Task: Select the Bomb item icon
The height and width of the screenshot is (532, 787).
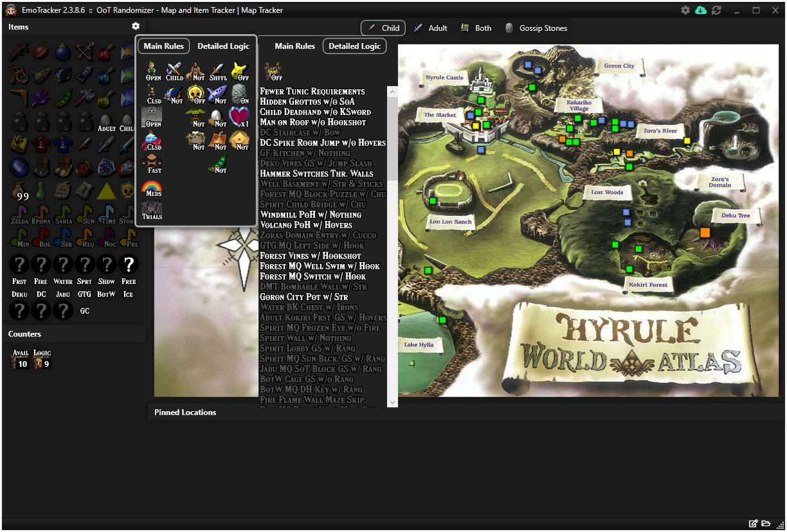Action: (62, 51)
